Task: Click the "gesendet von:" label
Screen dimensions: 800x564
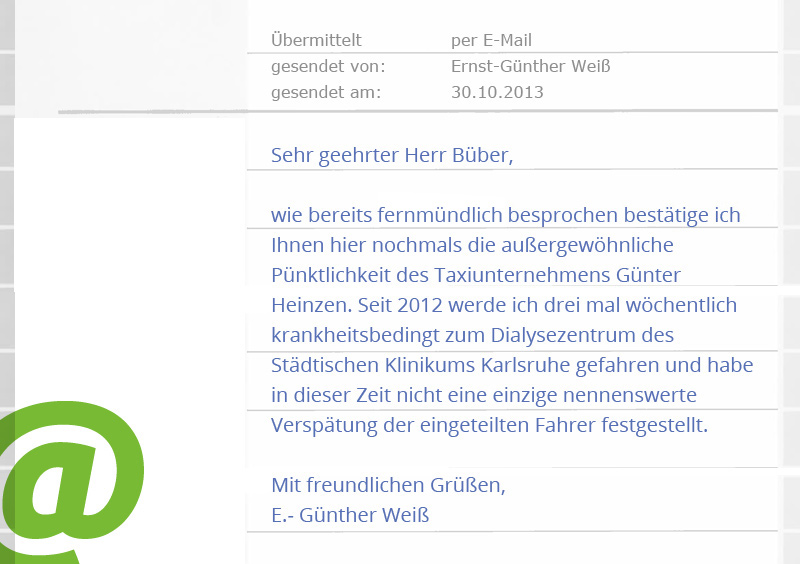Action: tap(328, 67)
